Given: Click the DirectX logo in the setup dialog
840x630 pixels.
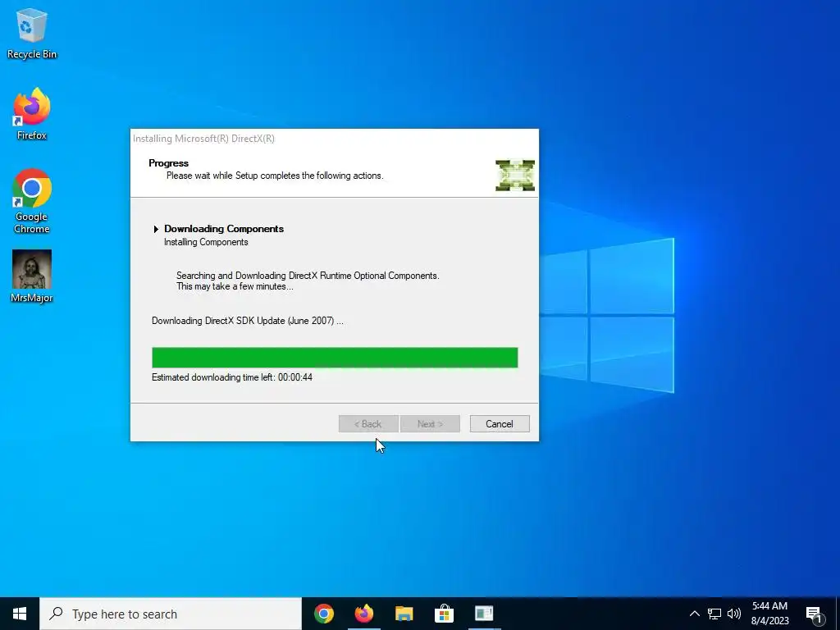Looking at the screenshot, I should point(515,176).
